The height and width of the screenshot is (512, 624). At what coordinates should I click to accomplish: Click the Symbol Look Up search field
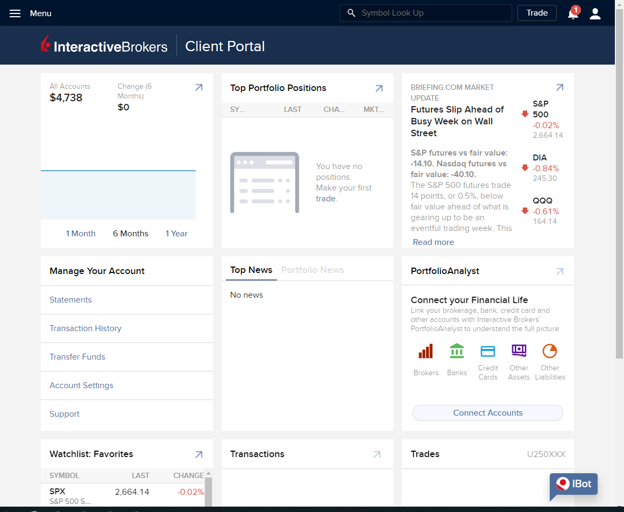pos(426,13)
